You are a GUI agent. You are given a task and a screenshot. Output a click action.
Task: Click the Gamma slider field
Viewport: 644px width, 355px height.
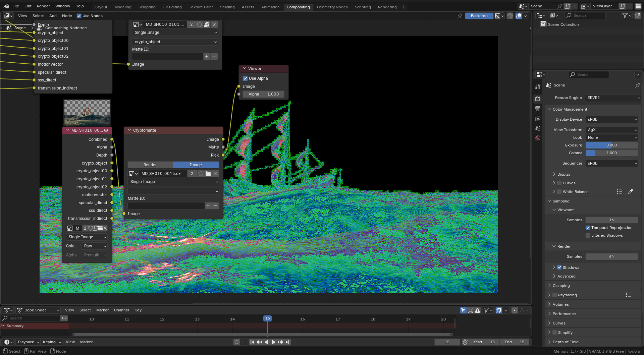pos(611,153)
